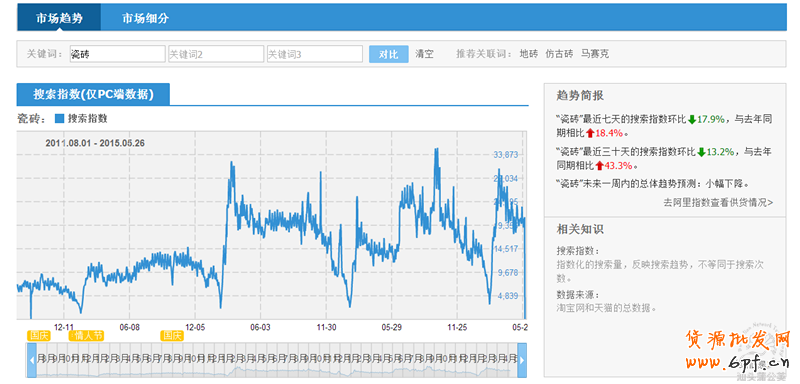
Task: Open the 市场细分 tab
Action: click(145, 18)
